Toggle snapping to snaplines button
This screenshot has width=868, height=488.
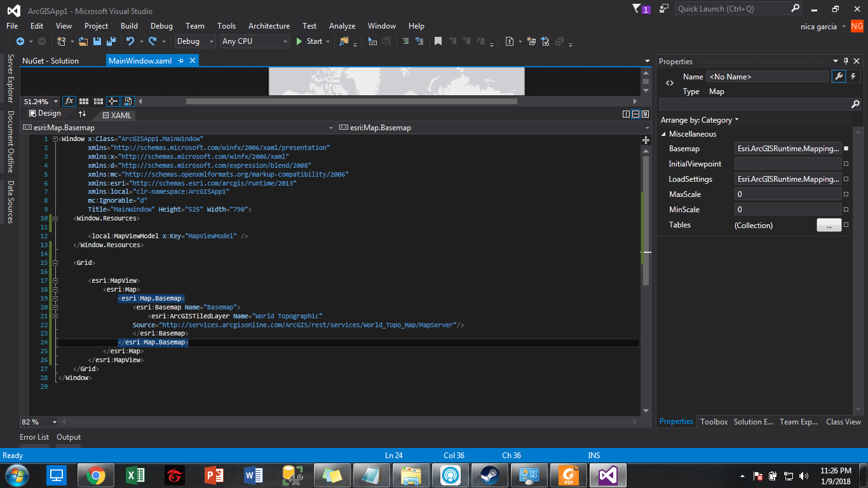(x=113, y=101)
